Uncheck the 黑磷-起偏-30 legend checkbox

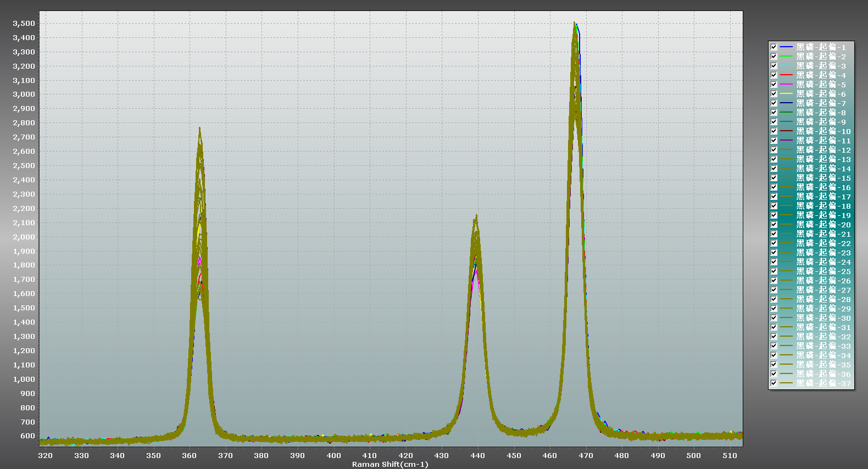[774, 318]
